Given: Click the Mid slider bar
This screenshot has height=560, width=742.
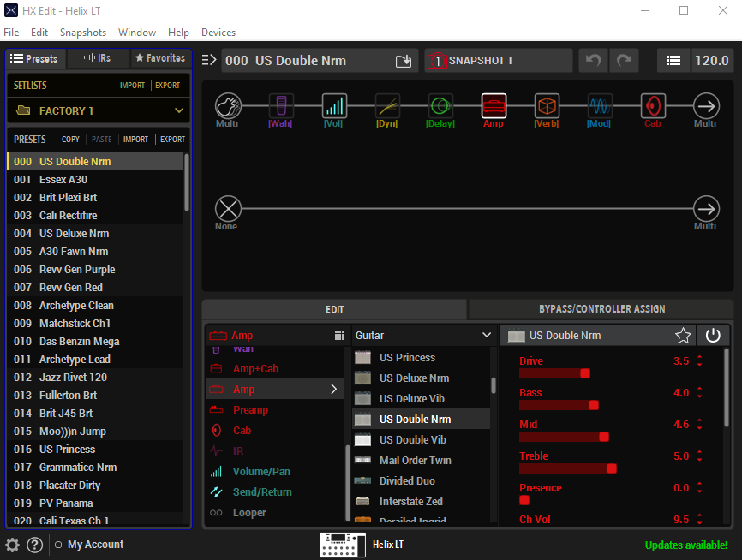Looking at the screenshot, I should (564, 437).
